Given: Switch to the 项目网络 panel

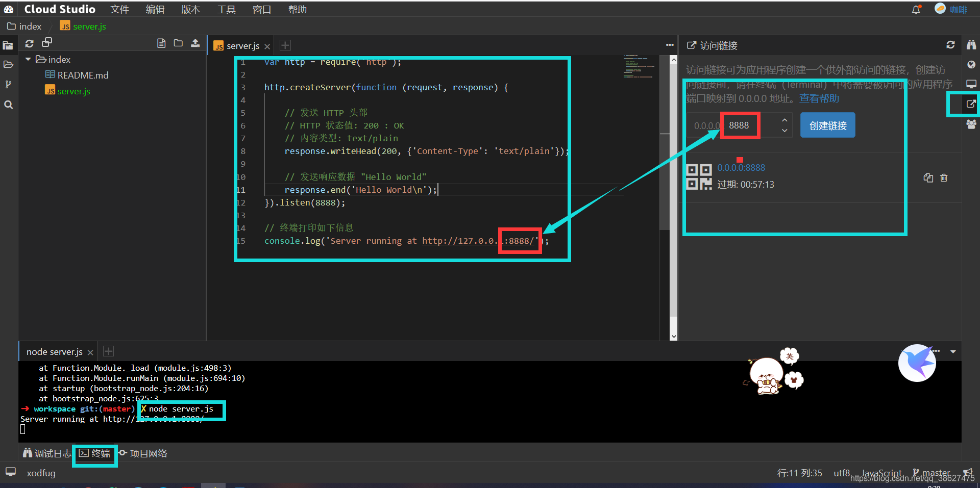Looking at the screenshot, I should pyautogui.click(x=143, y=453).
